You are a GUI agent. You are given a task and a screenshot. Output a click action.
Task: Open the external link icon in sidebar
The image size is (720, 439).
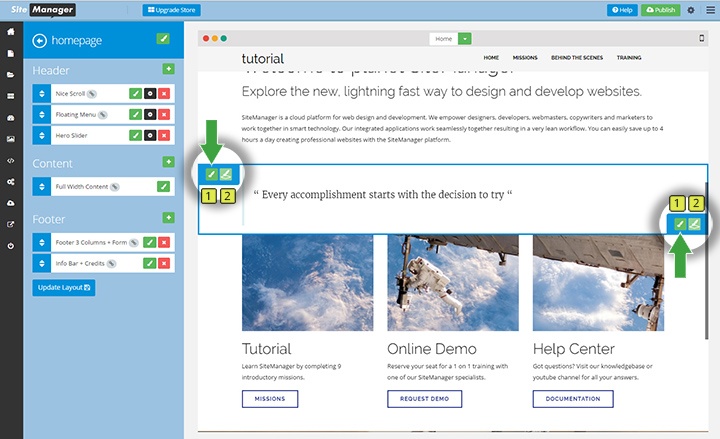coord(11,225)
